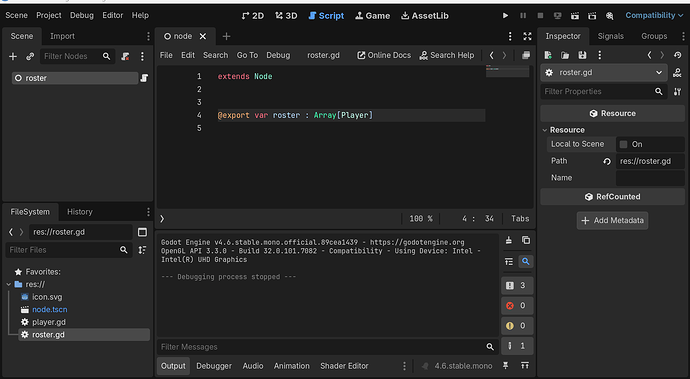
Task: Detach script from selected node icon
Action: coord(125,56)
